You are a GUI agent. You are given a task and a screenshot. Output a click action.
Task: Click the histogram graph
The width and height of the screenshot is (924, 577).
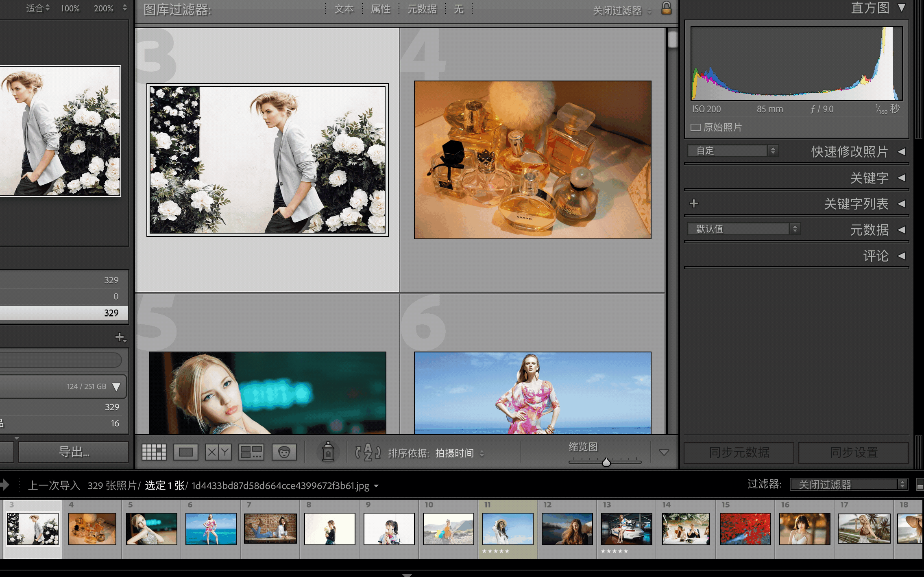(x=796, y=63)
